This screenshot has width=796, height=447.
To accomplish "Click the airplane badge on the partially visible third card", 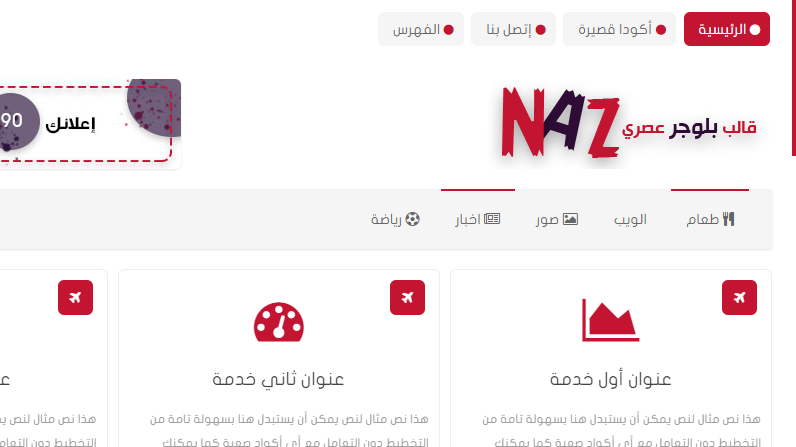I will pyautogui.click(x=75, y=297).
